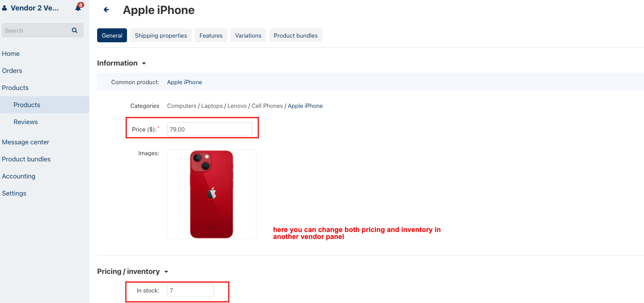Viewport: 644px width, 303px height.
Task: Click the Price ($) input field
Action: (210, 129)
